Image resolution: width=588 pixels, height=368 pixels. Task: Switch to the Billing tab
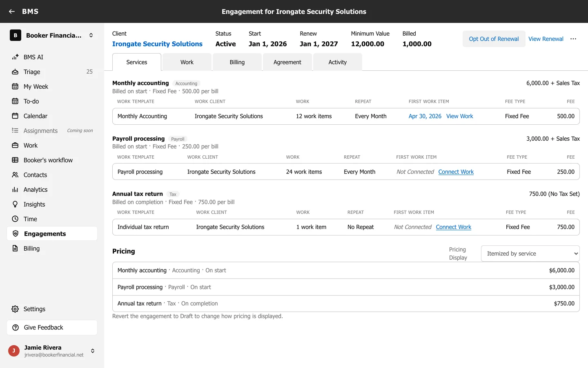237,62
